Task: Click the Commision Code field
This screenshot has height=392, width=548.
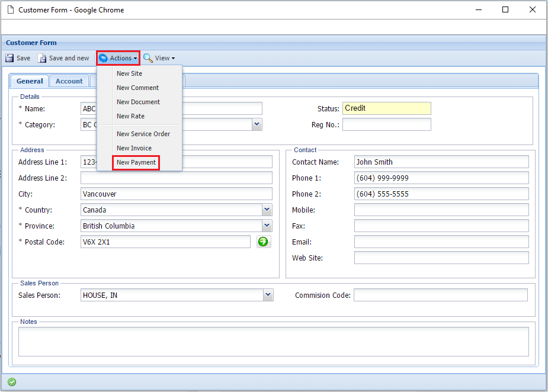Action: (x=440, y=295)
